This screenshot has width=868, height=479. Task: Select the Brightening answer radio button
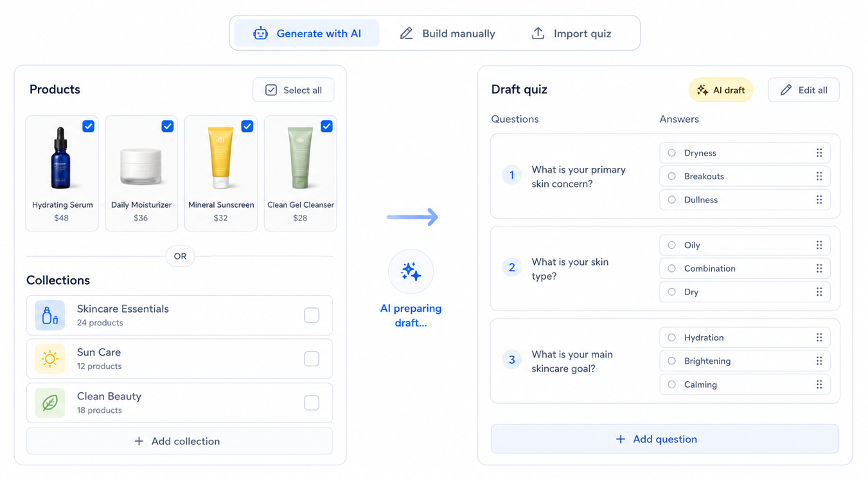tap(671, 361)
